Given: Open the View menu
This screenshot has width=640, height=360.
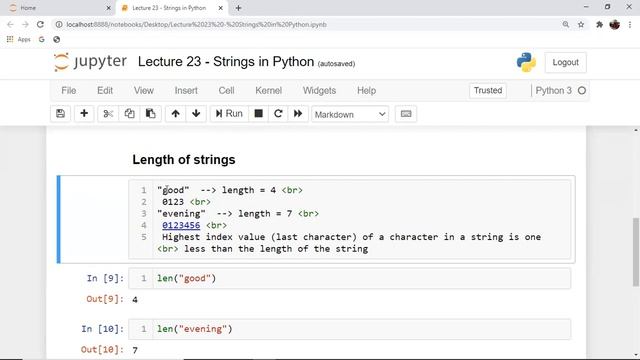Looking at the screenshot, I should tap(144, 91).
